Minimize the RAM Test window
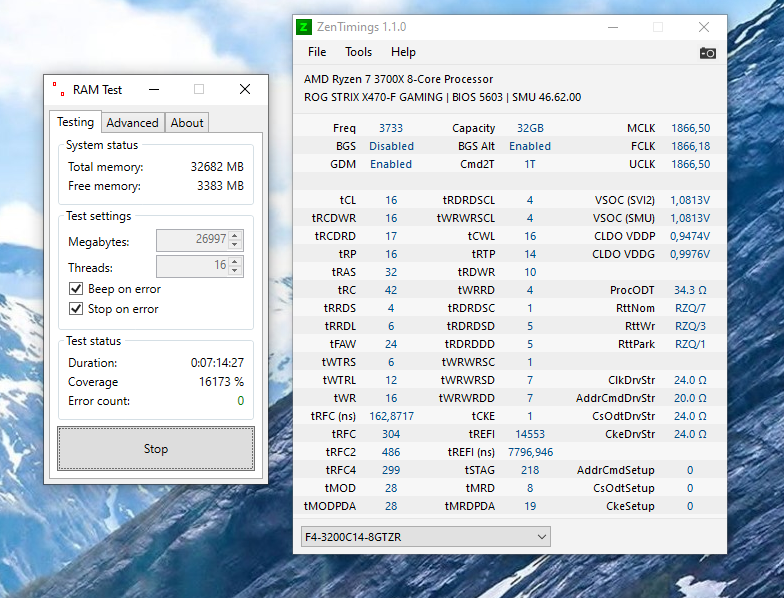The image size is (784, 598). [154, 90]
